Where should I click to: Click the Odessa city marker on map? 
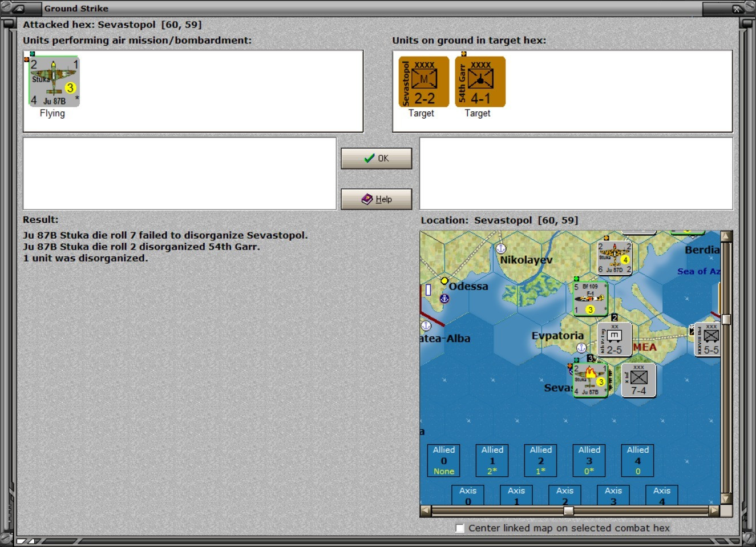[444, 280]
